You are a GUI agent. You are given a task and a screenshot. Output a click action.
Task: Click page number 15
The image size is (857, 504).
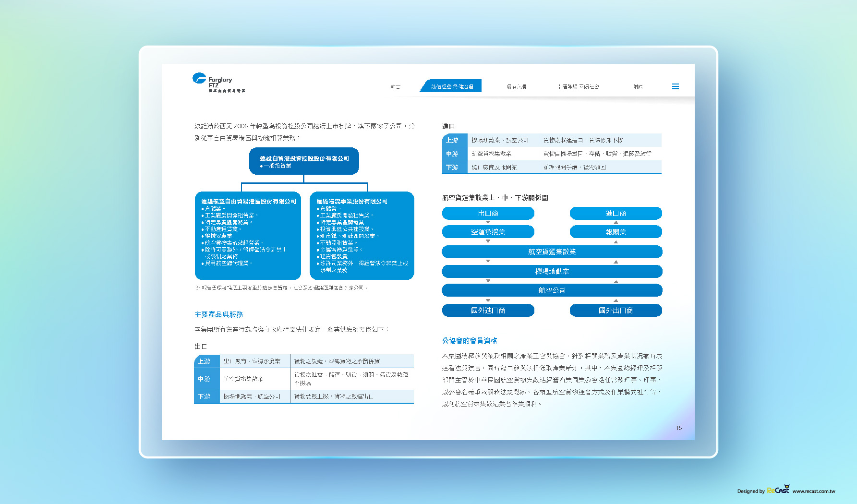[x=679, y=428]
